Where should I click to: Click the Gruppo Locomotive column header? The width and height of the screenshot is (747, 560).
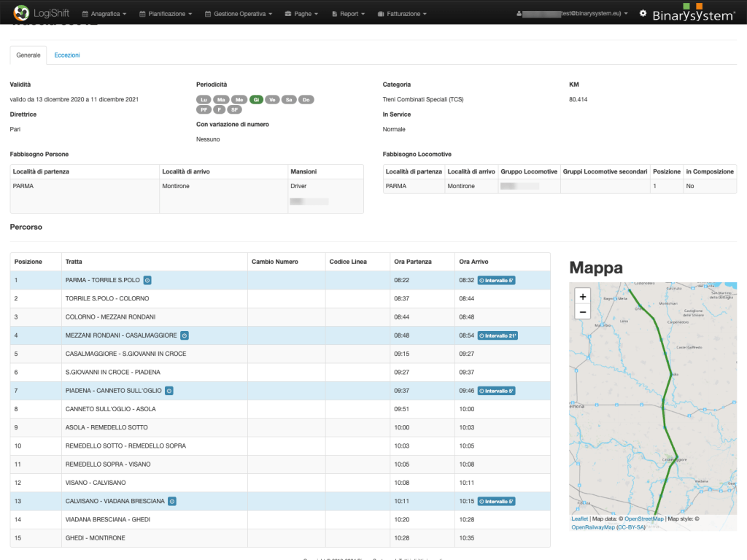click(x=529, y=171)
